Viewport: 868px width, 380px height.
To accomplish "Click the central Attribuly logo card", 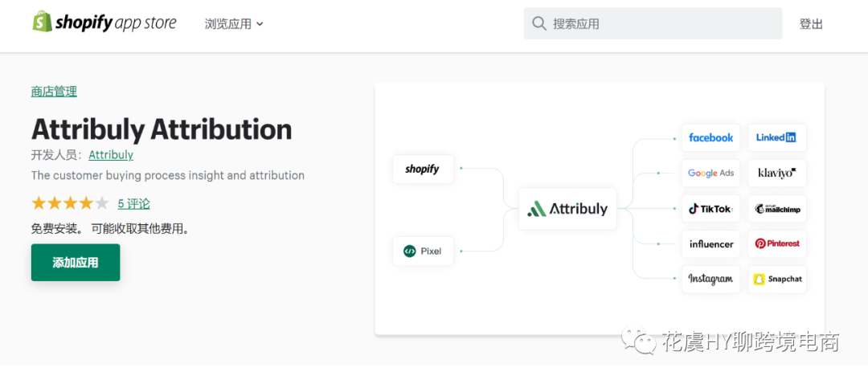I will 567,209.
